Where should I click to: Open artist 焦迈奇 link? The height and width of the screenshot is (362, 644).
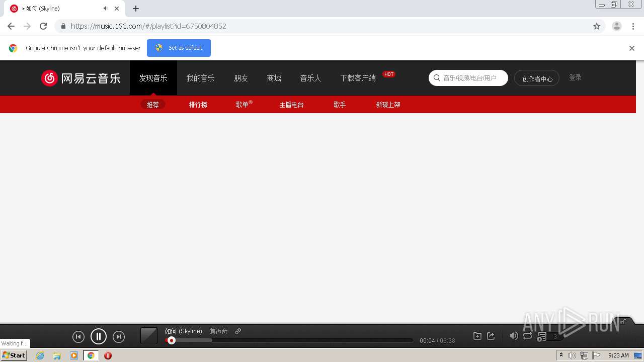coord(218,331)
